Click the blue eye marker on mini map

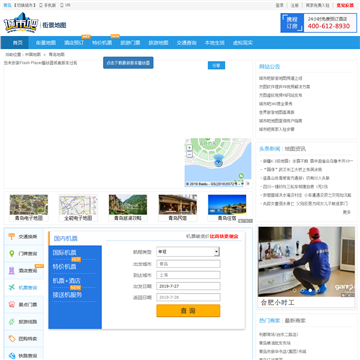click(x=218, y=162)
